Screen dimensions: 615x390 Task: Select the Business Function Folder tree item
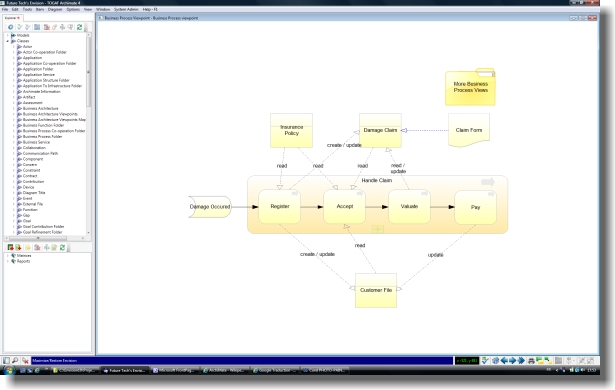pos(43,125)
